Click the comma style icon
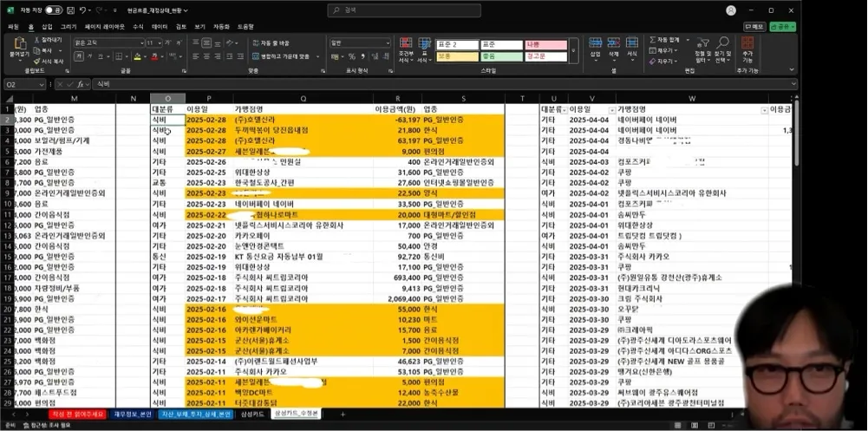 click(x=362, y=56)
